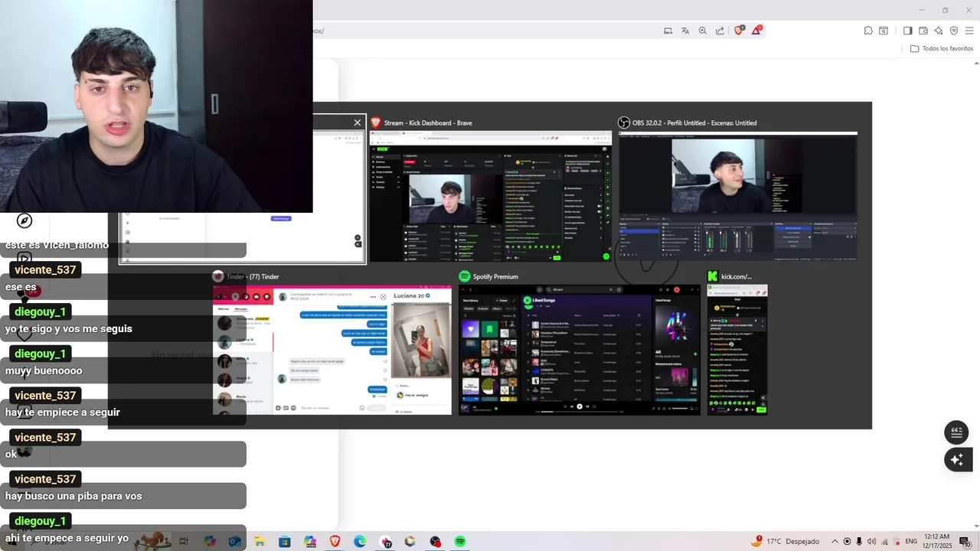Toggle the browser sidebar panel icon
This screenshot has width=980, height=551.
point(908,31)
